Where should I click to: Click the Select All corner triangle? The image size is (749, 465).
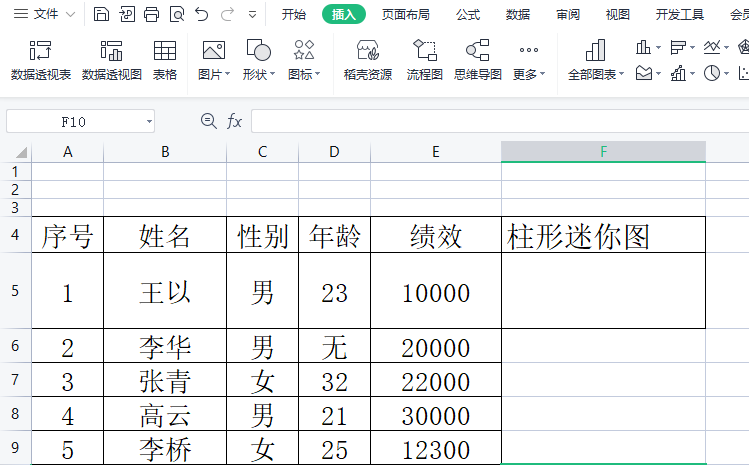(21, 152)
